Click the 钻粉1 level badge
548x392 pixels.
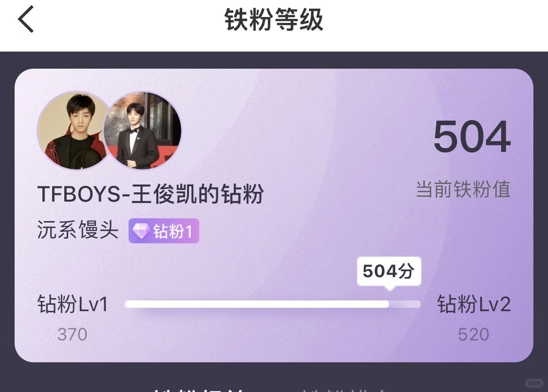pos(164,231)
